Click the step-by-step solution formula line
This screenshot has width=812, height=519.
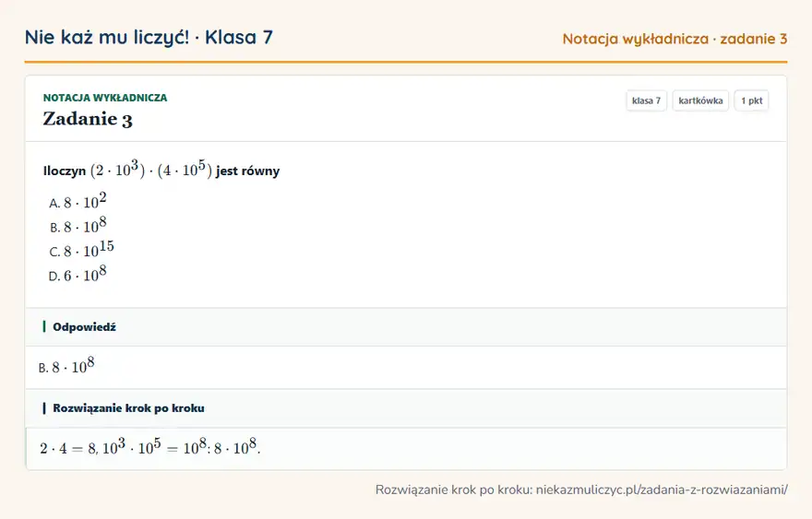[x=150, y=446]
